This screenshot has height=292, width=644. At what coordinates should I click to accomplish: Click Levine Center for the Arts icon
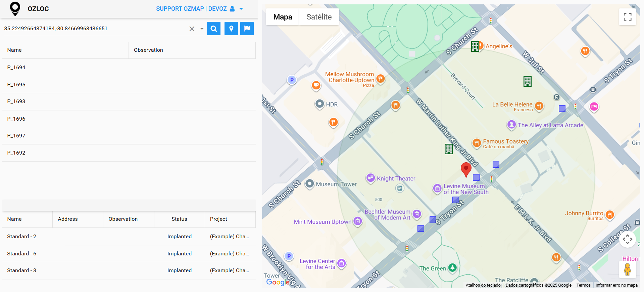341,264
